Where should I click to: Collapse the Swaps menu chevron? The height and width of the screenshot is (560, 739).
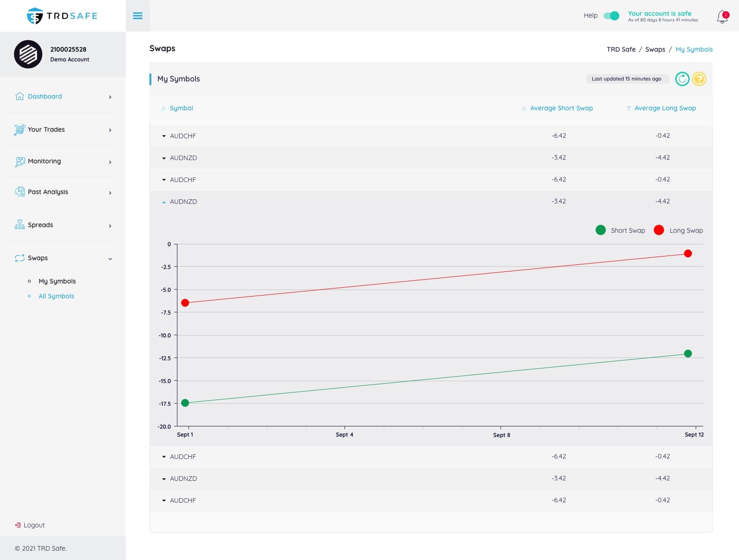click(x=110, y=259)
